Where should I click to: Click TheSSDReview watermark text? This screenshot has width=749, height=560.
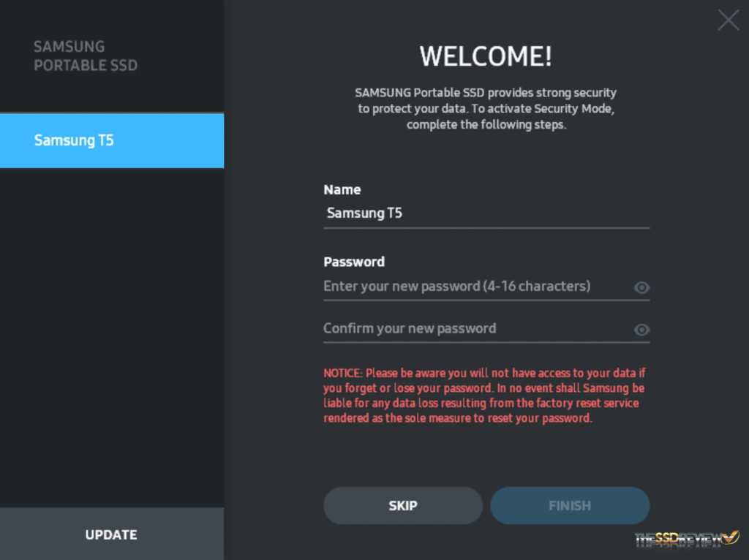[x=677, y=540]
